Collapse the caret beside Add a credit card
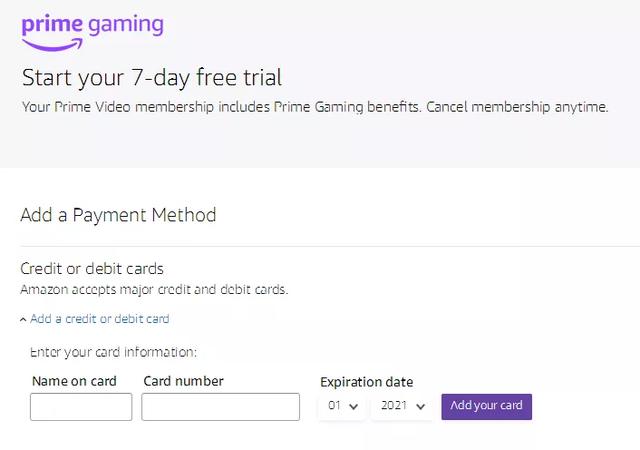The height and width of the screenshot is (450, 640). [23, 319]
